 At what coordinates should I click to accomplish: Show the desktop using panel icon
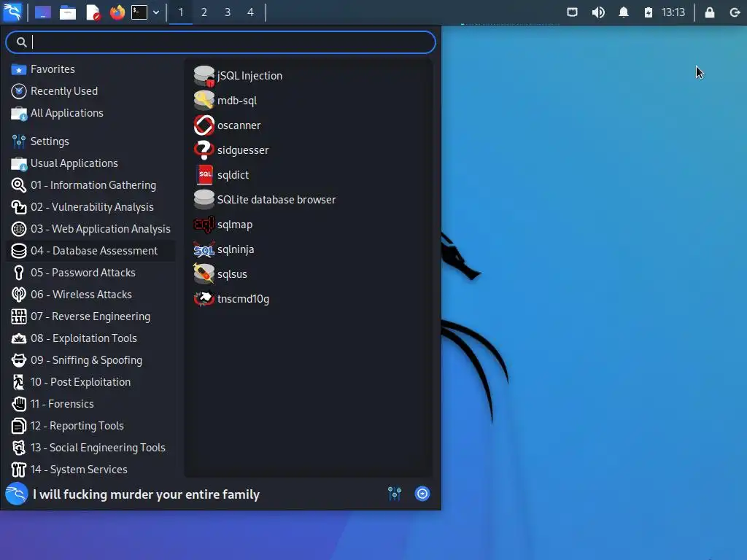click(43, 12)
